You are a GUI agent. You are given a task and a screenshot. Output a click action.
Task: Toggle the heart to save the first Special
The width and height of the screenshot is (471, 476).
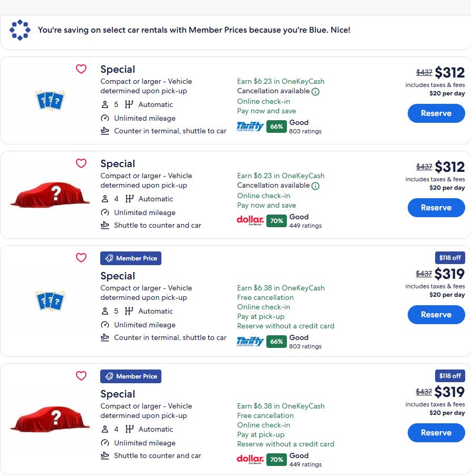coord(81,69)
